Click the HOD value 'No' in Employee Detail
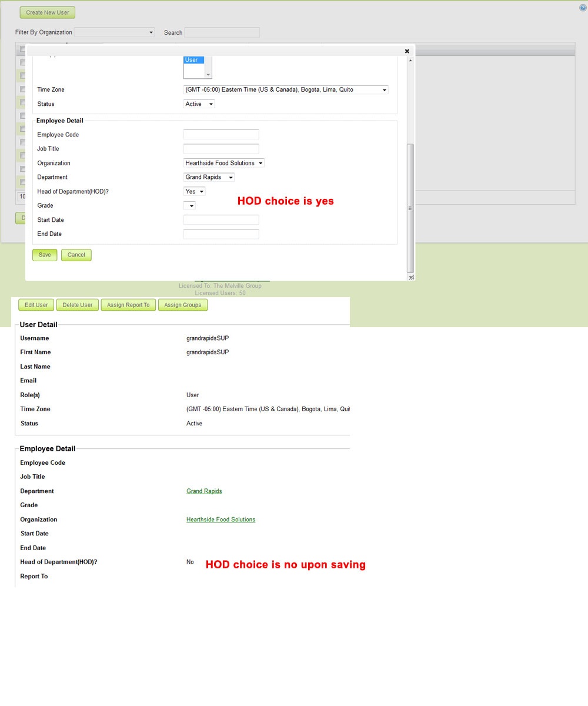Viewport: 588px width, 706px height. pyautogui.click(x=190, y=562)
